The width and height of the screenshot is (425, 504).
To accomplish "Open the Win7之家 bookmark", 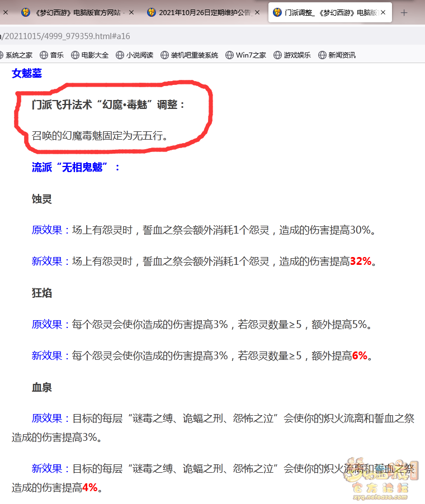I will coord(245,55).
